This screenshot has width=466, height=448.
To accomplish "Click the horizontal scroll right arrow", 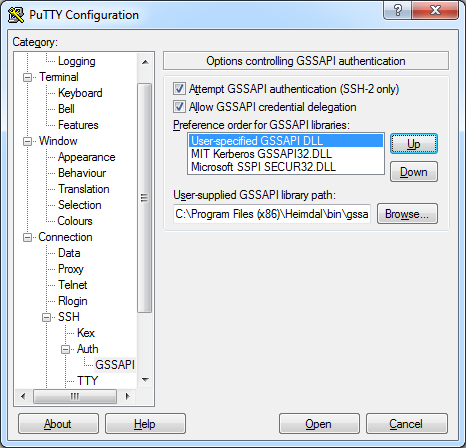I will click(x=128, y=396).
